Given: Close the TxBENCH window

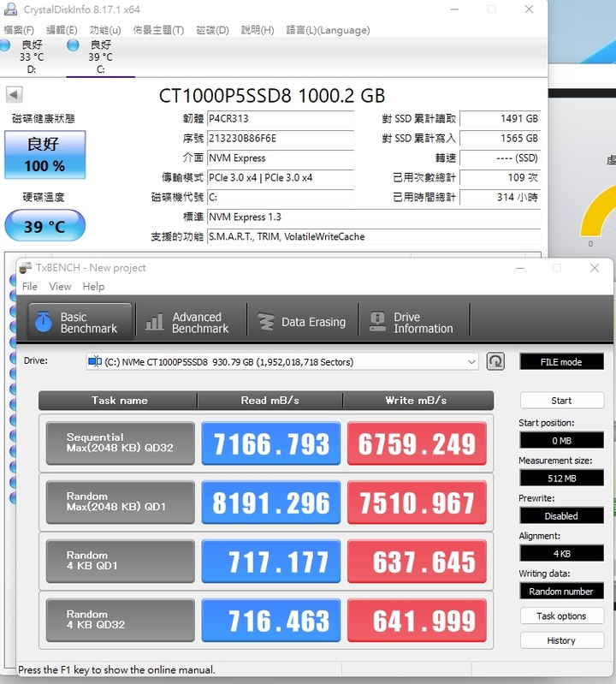Looking at the screenshot, I should [595, 267].
